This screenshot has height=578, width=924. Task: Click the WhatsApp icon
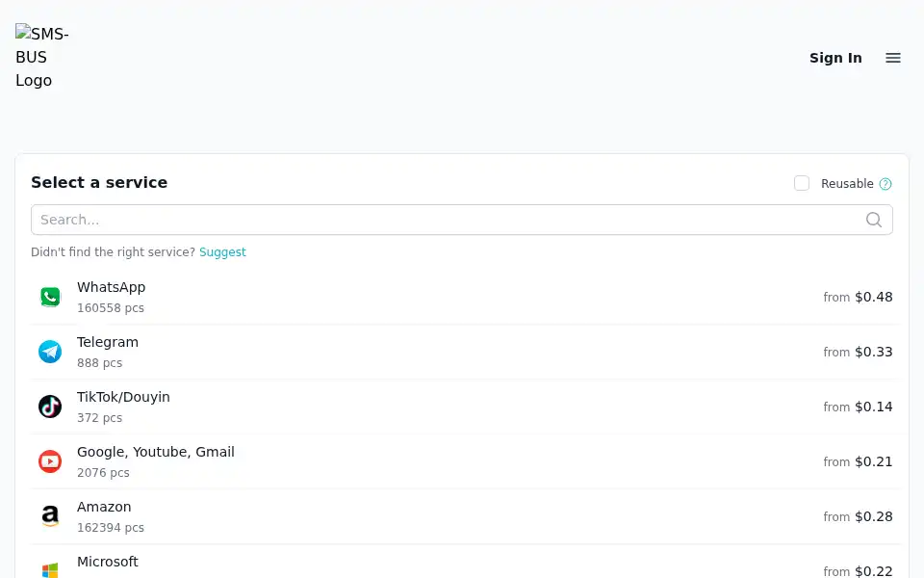click(50, 297)
